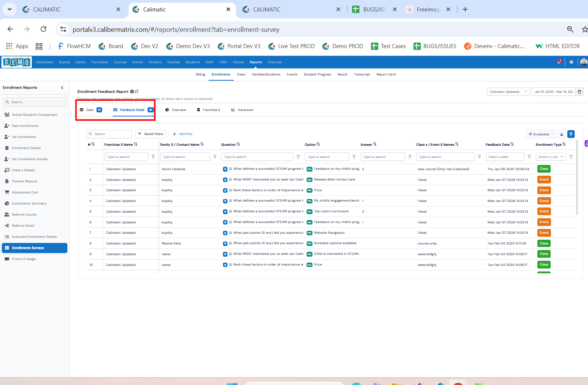Click the Add filter button
The width and height of the screenshot is (588, 385).
click(x=183, y=134)
